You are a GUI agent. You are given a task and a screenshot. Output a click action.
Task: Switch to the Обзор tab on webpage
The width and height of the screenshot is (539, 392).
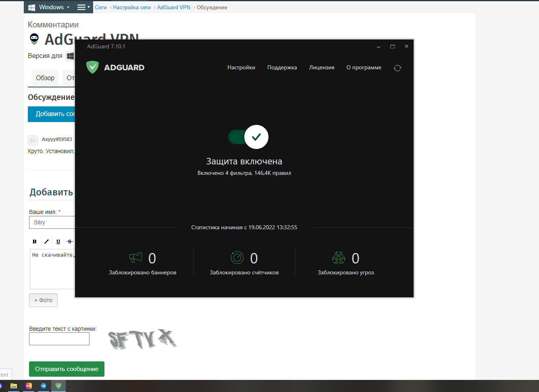45,78
